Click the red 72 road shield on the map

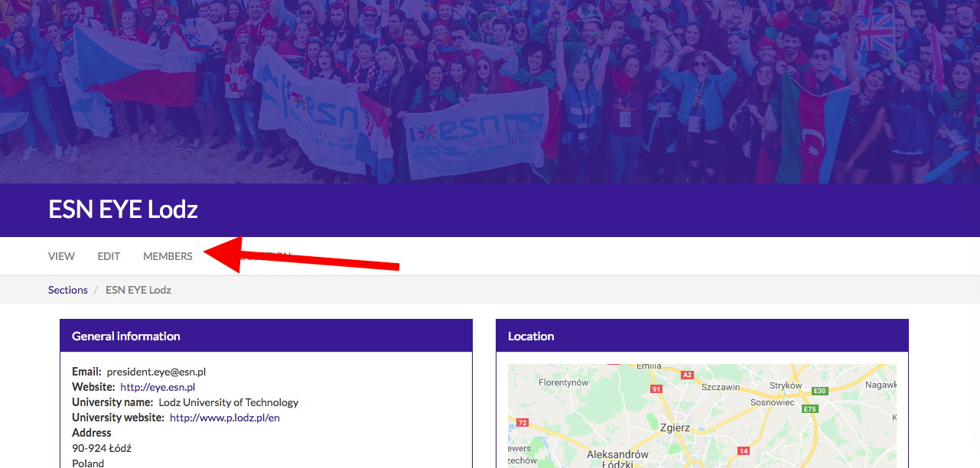coord(523,422)
